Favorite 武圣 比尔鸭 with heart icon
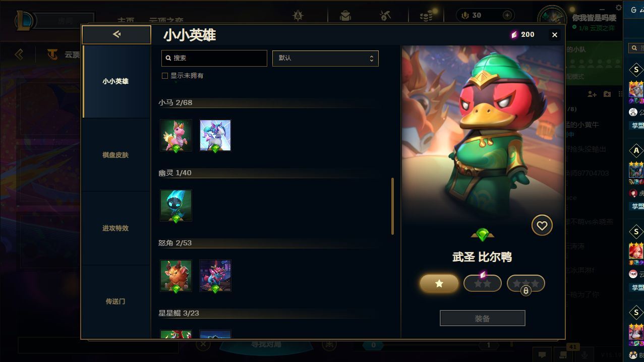 point(542,226)
